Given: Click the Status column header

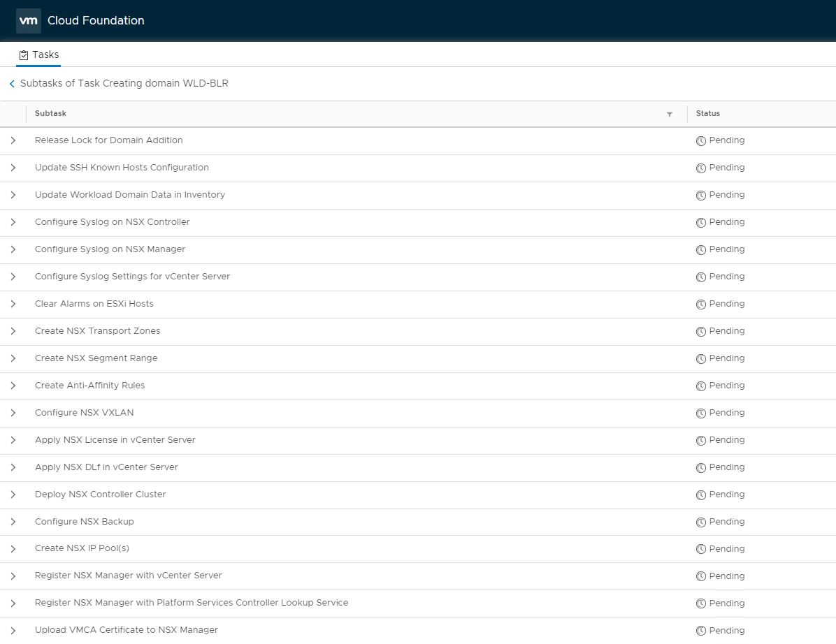Looking at the screenshot, I should [x=707, y=113].
